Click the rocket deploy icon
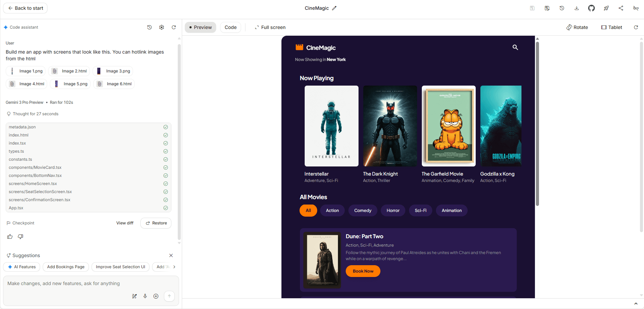The height and width of the screenshot is (309, 644). point(606,8)
